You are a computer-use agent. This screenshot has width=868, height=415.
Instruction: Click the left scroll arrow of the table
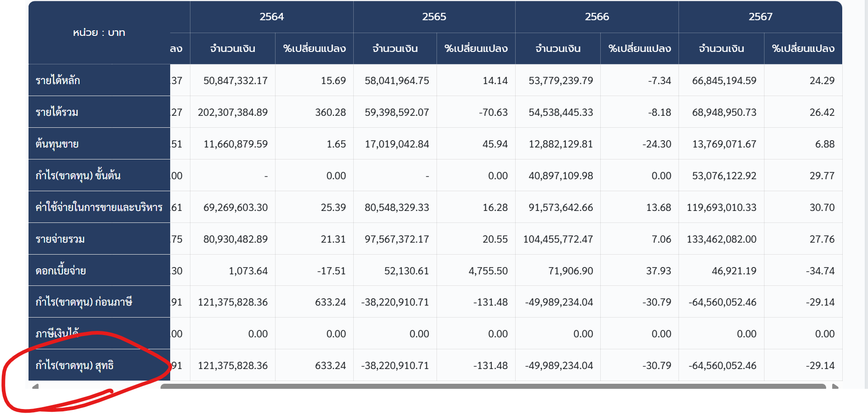tap(35, 386)
